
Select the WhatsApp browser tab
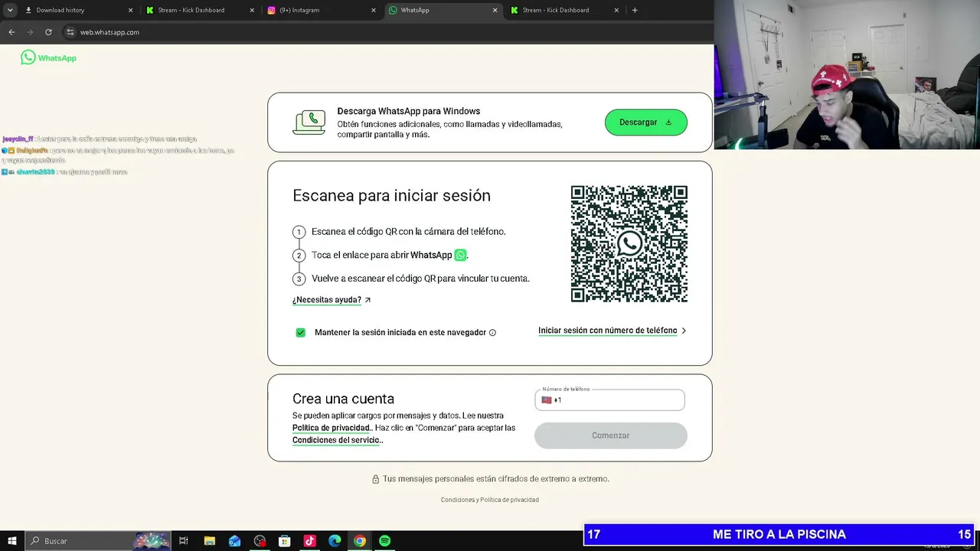(x=443, y=10)
